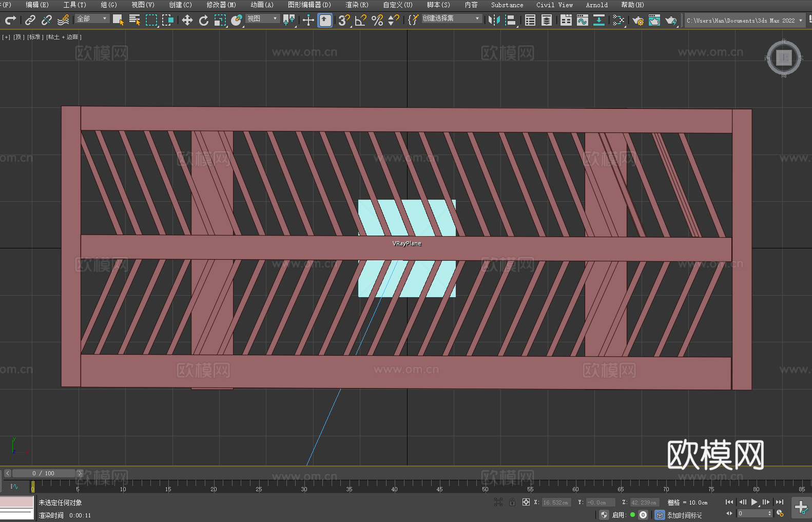Click the time slider 0 / 100 handle
The height and width of the screenshot is (522, 812).
[44, 473]
